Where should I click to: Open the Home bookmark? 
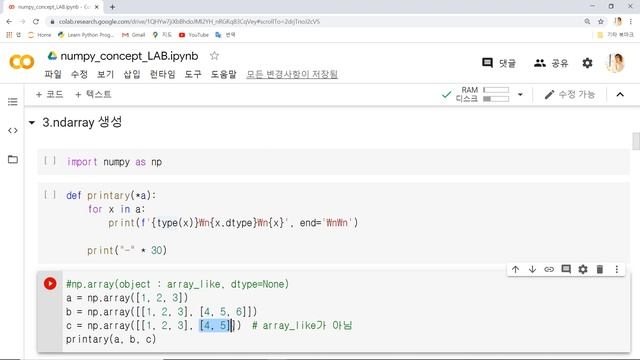click(40, 35)
